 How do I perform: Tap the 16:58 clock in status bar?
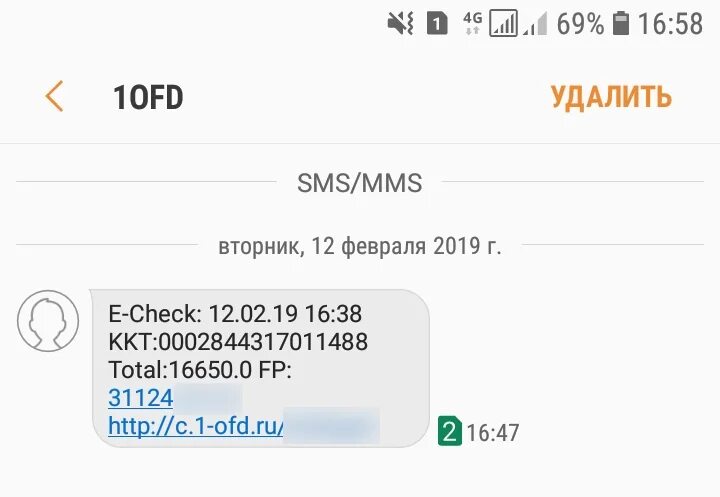670,24
